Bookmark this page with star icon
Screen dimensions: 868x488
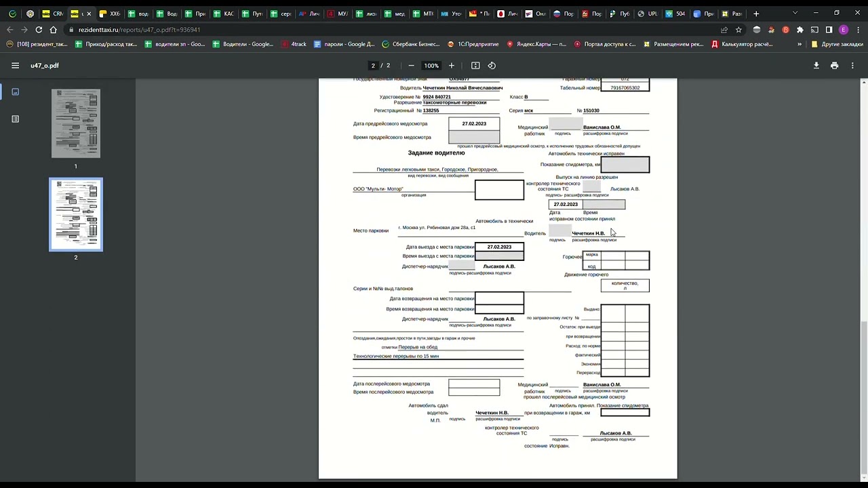pyautogui.click(x=738, y=30)
